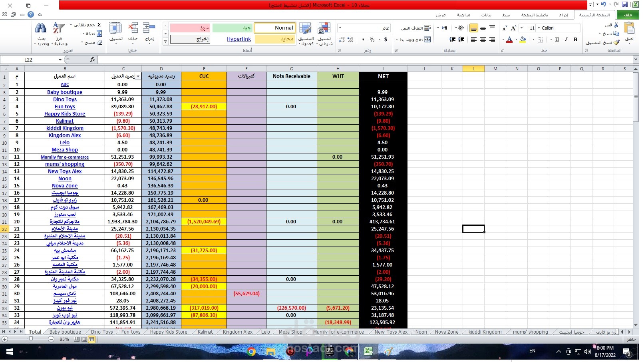Open the Calibri font name dropdown

[x=539, y=28]
